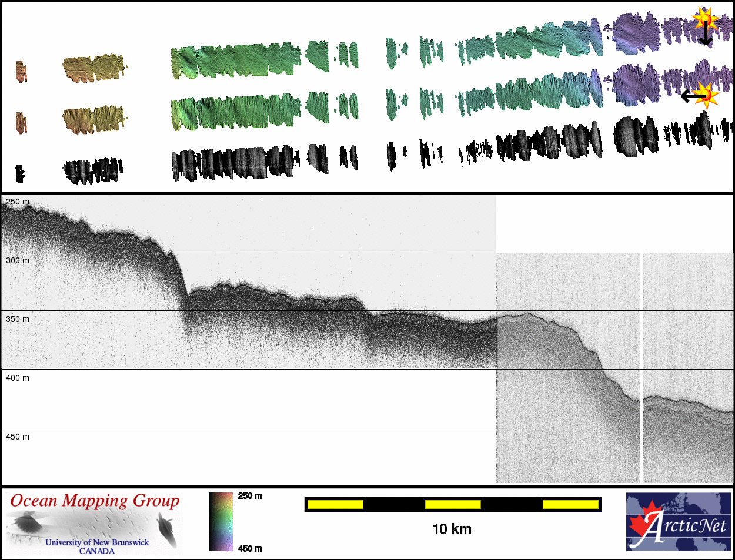Screen dimensions: 735x560
Task: Click the sun icon with downward arrow
Action: [705, 19]
